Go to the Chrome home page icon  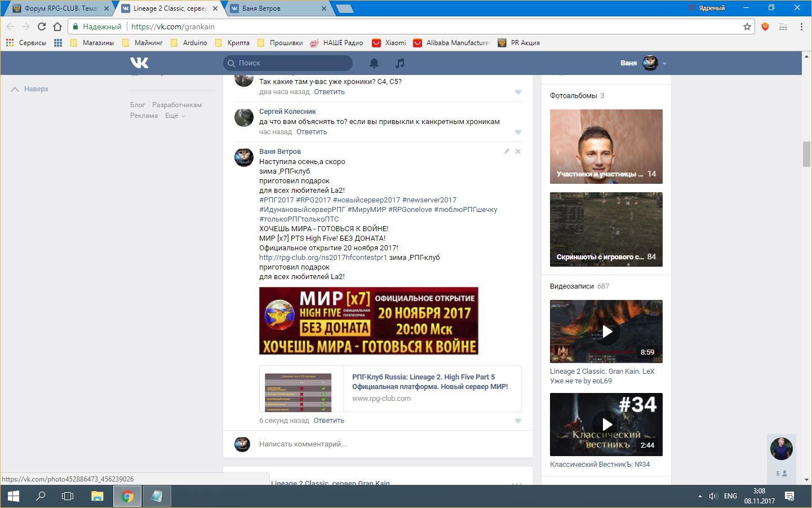[x=57, y=26]
